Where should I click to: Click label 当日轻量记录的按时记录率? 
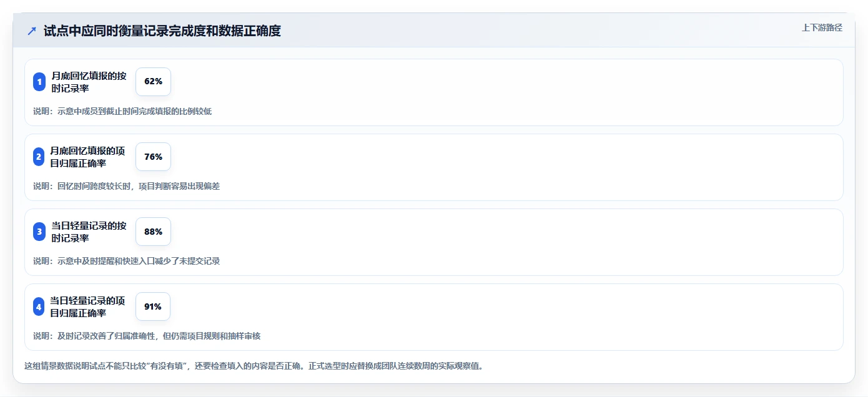(89, 232)
